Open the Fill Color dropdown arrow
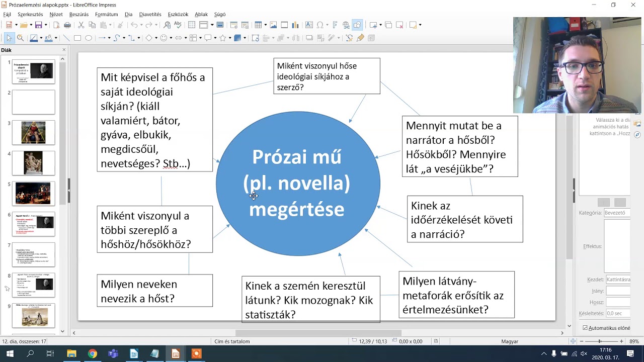This screenshot has height=362, width=644. click(56, 38)
